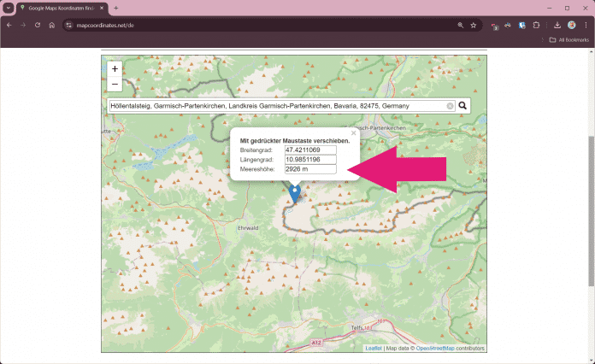Reload the current page
595x364 pixels.
click(x=37, y=25)
